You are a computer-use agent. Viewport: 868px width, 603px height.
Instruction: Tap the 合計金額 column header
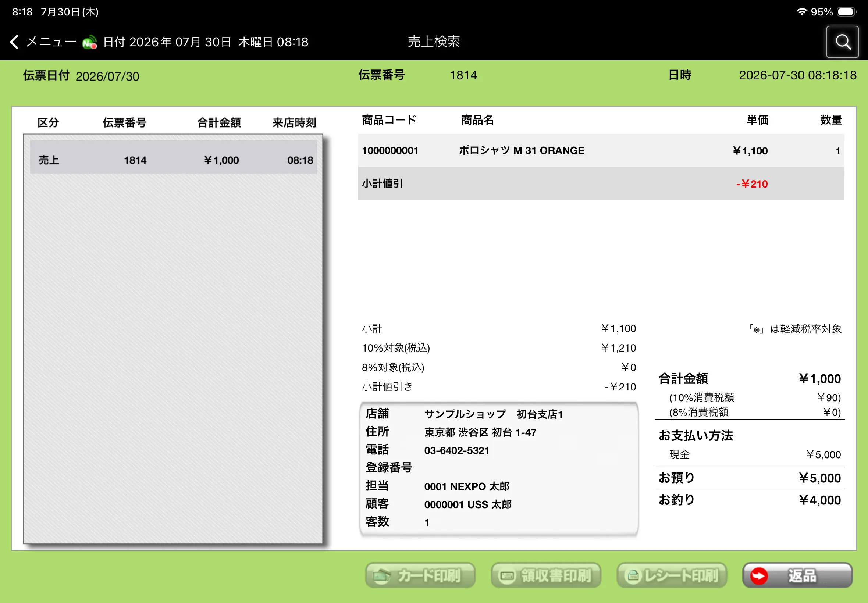pos(219,122)
